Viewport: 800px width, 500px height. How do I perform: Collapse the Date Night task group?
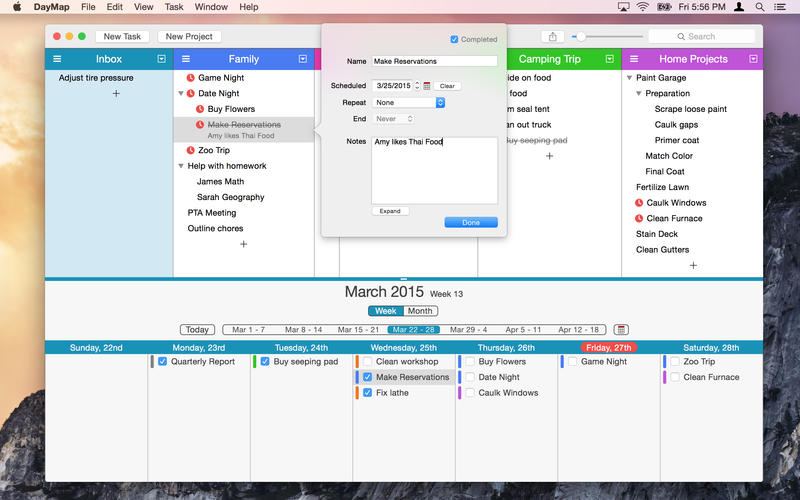click(181, 93)
